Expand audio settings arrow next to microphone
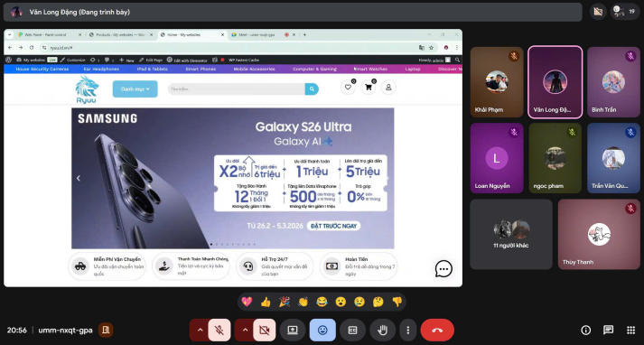 pyautogui.click(x=200, y=330)
